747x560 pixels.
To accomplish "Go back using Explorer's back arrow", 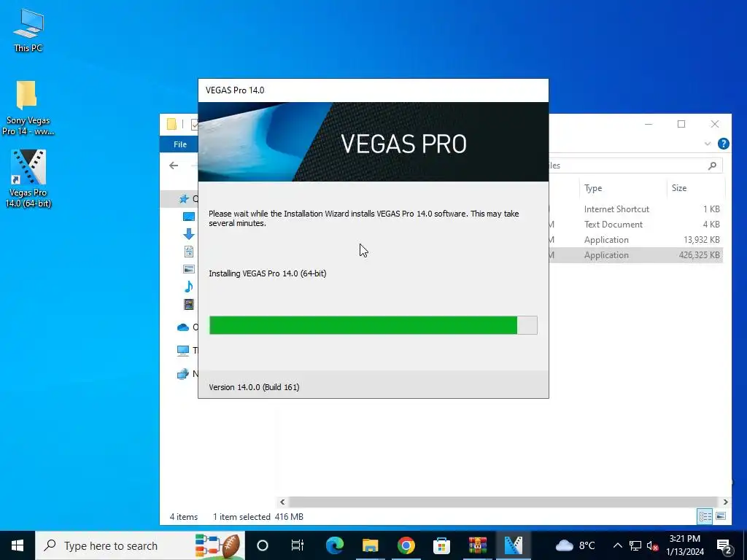I will tap(174, 166).
